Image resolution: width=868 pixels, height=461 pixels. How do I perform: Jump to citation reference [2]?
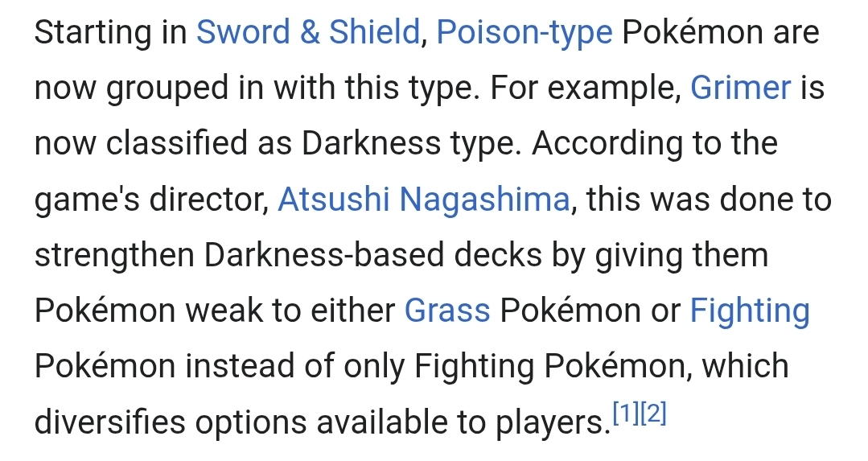654,415
